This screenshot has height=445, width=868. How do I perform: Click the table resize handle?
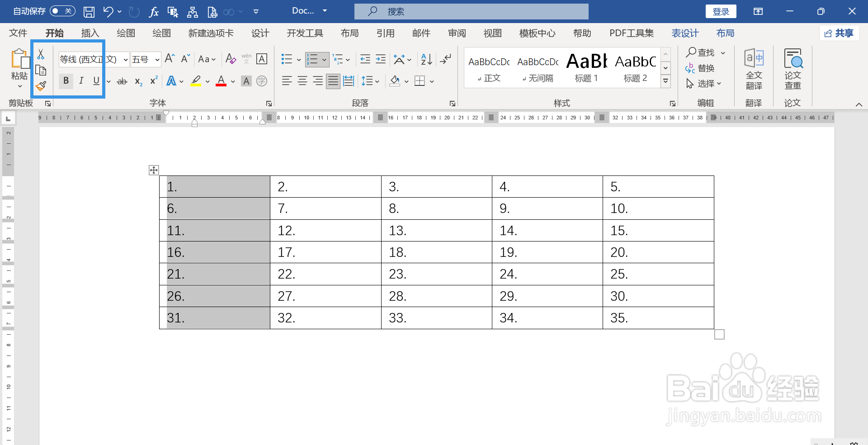[x=719, y=334]
